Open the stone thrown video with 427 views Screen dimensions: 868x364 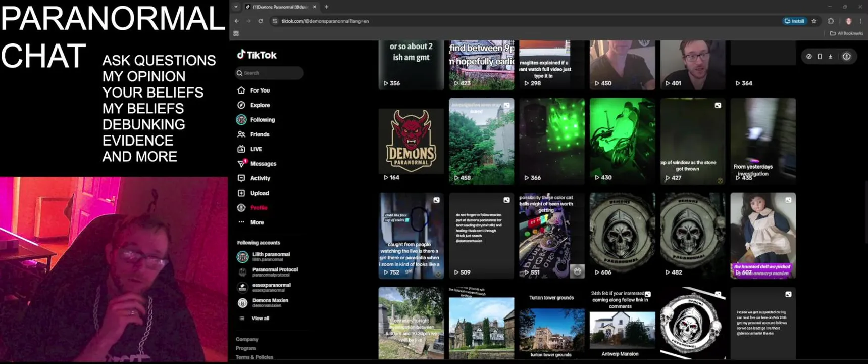coord(693,141)
